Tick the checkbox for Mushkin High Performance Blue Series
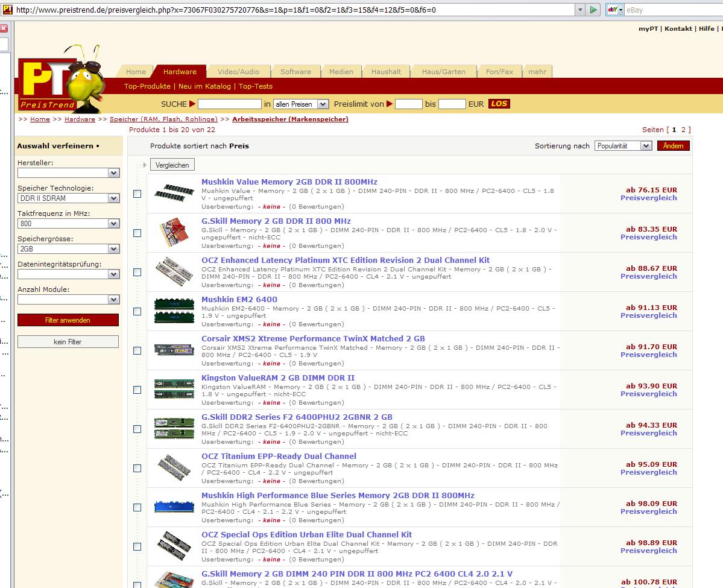This screenshot has width=723, height=588. click(x=137, y=507)
